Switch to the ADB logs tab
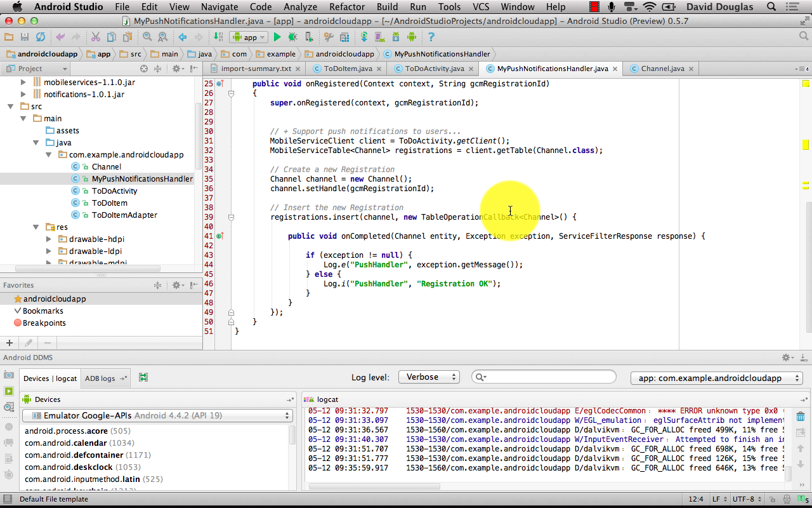 click(x=105, y=378)
